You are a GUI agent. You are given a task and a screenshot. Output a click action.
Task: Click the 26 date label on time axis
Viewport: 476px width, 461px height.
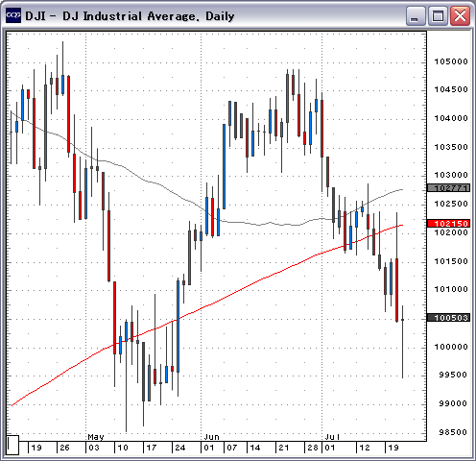click(64, 448)
